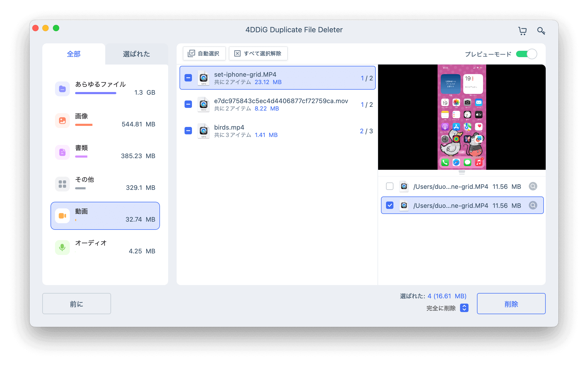Click the preview pane divider handle

click(x=462, y=173)
